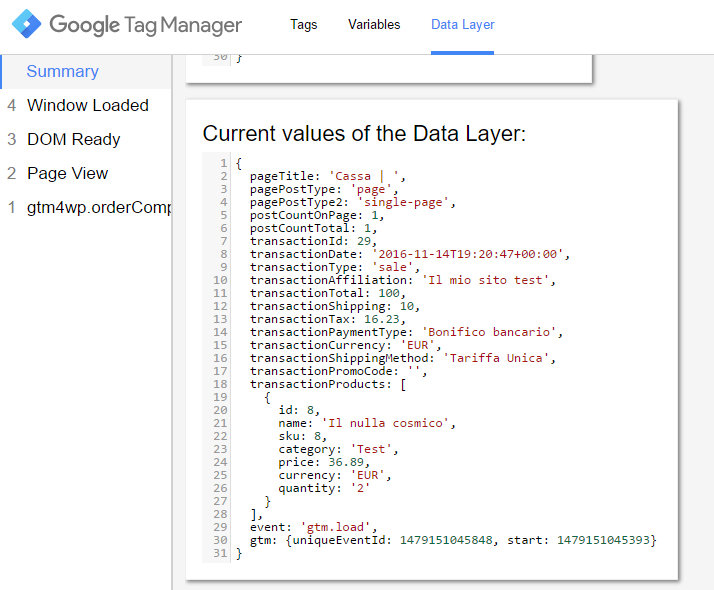
Task: Open the DOM Ready event
Action: coord(74,139)
